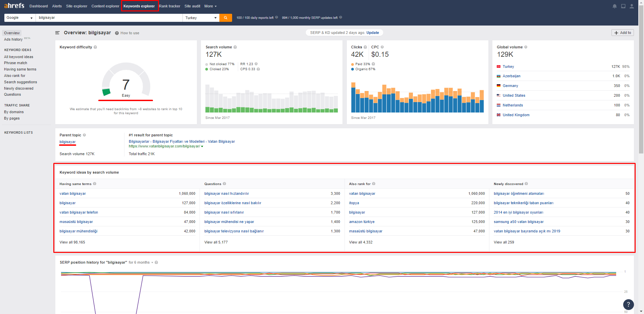Viewport: 644px width, 314px height.
Task: Open the Google search engine dropdown
Action: [20, 18]
